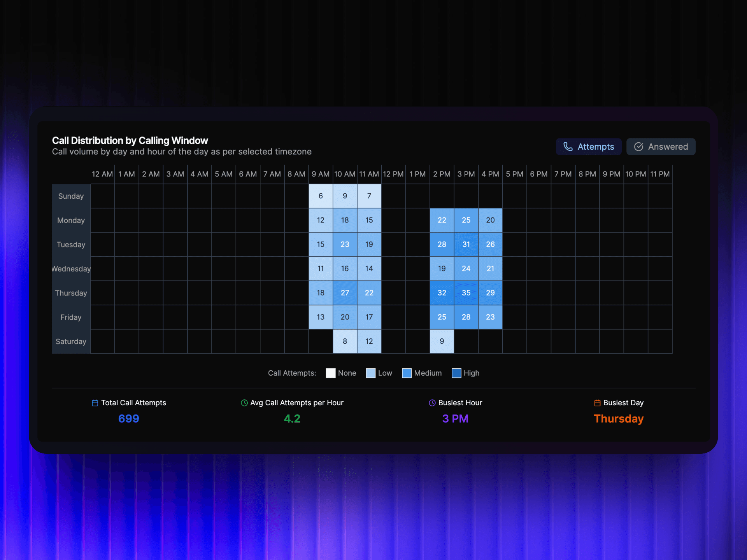Click the High legend color swatch
This screenshot has height=560, width=747.
click(456, 373)
